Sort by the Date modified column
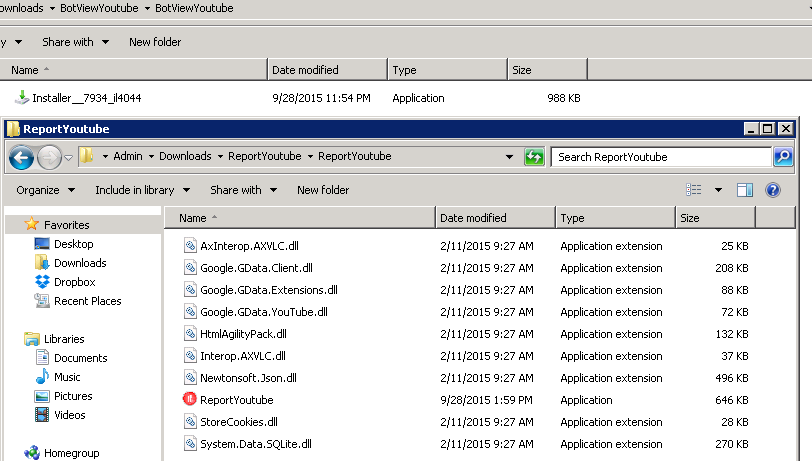 click(473, 218)
